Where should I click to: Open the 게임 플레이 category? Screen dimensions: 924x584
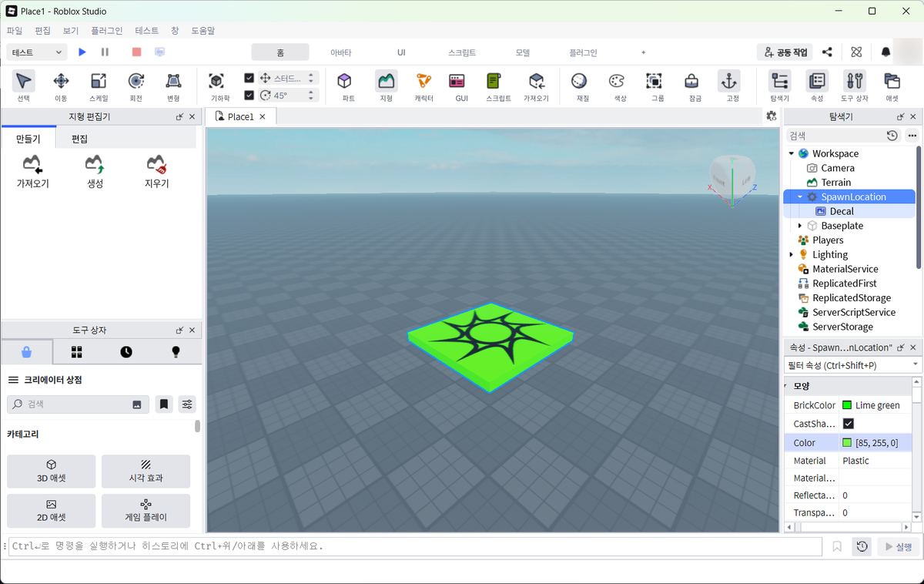(146, 509)
